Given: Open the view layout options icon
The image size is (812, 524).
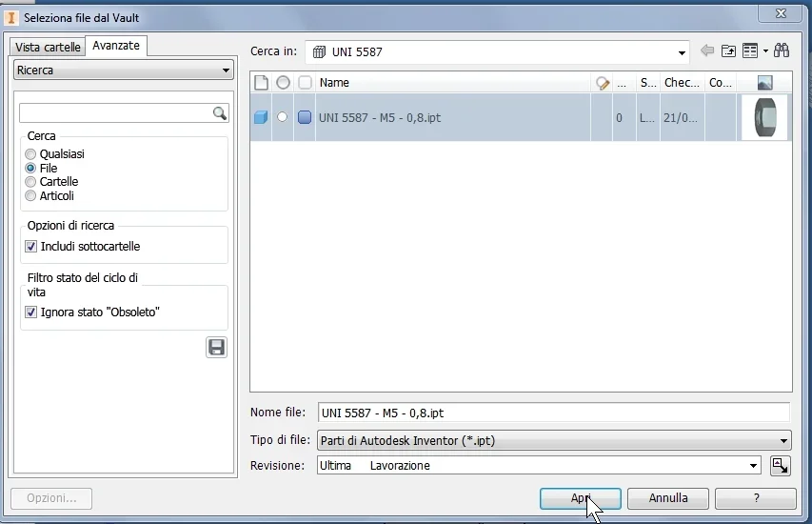Looking at the screenshot, I should pos(750,50).
